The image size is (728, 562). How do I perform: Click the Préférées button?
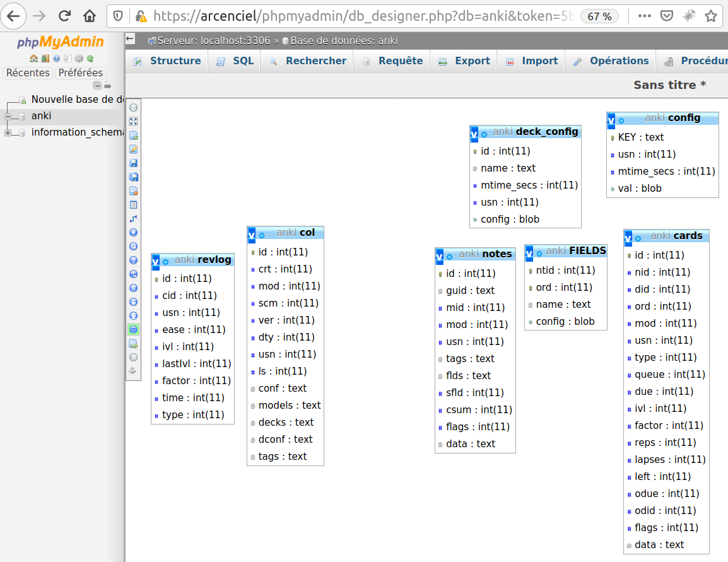pos(80,73)
